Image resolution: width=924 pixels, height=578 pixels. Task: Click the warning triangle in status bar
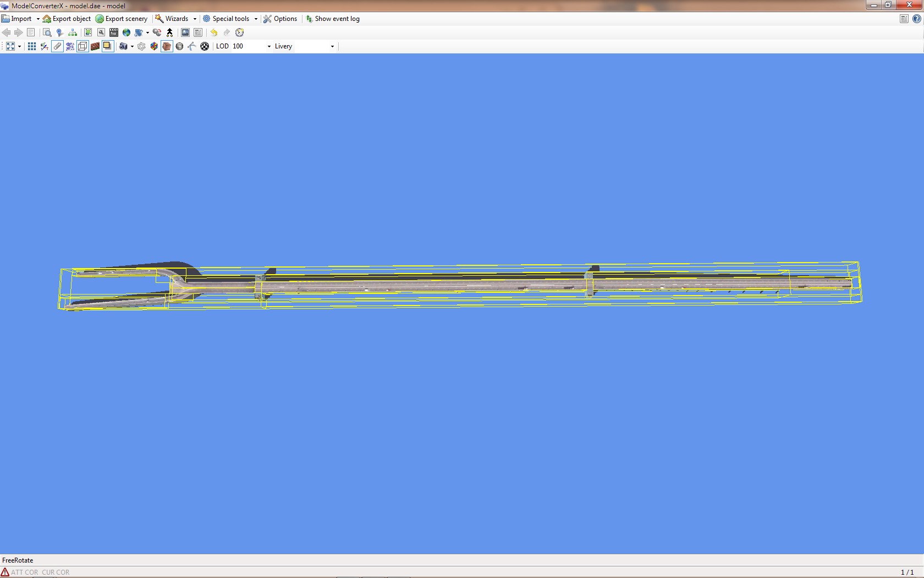tap(5, 572)
